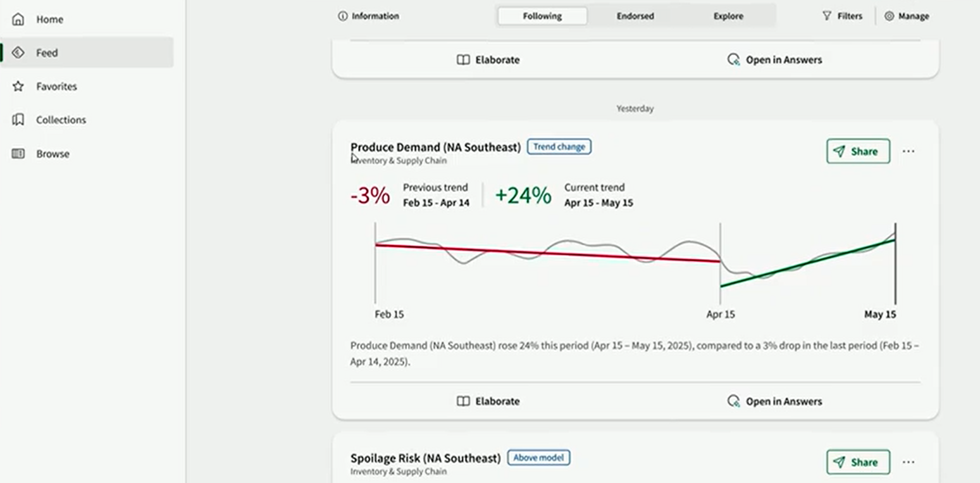Open the Collections panel
This screenshot has height=483, width=980.
(x=61, y=120)
